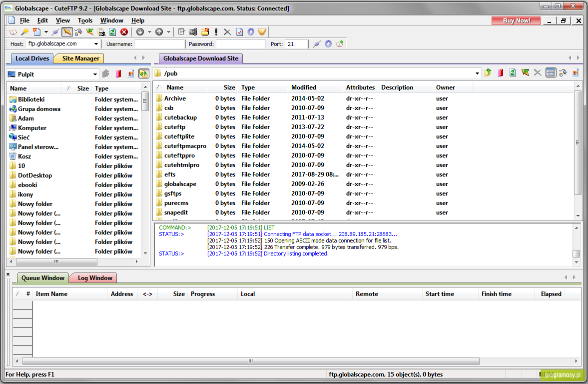Click the remote pane green Refresh icon

pos(513,73)
